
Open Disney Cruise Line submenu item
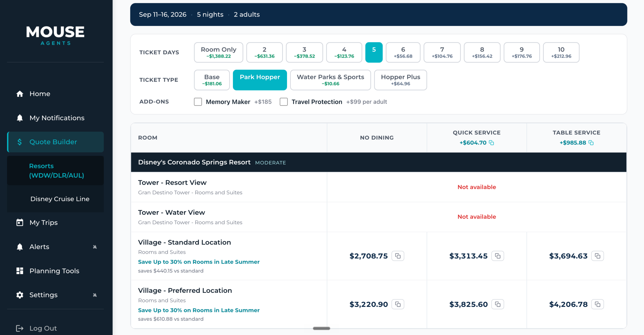tap(55, 199)
